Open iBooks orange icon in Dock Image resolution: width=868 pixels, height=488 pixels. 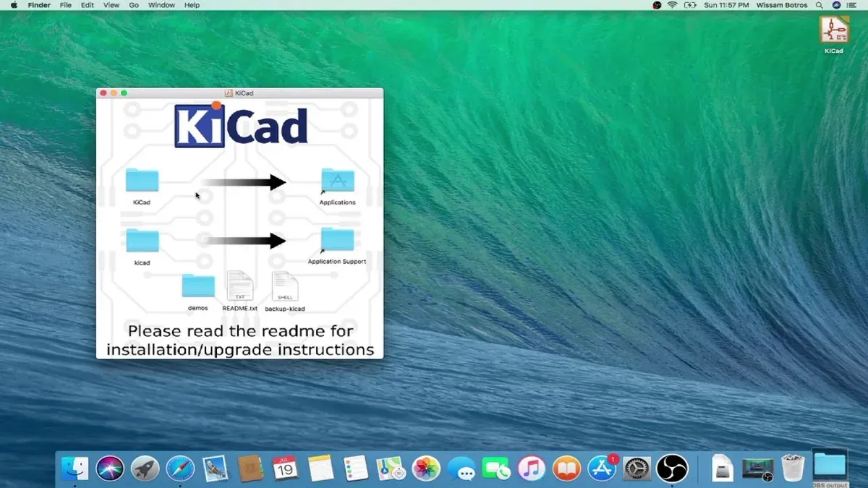pos(566,468)
